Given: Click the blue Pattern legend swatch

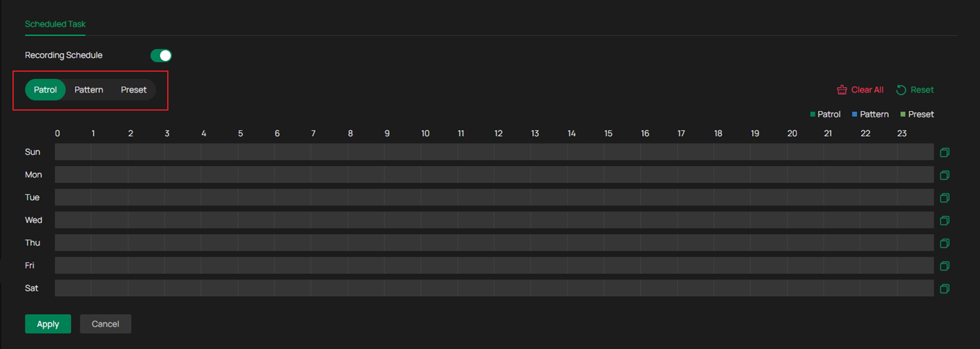Looking at the screenshot, I should [x=855, y=115].
